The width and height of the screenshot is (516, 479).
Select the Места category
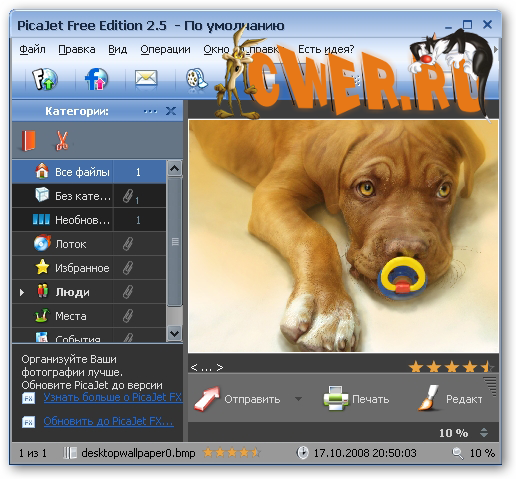89,316
